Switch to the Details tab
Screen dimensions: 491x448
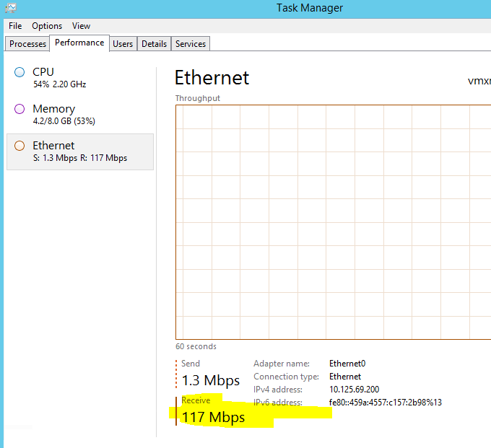click(x=154, y=44)
